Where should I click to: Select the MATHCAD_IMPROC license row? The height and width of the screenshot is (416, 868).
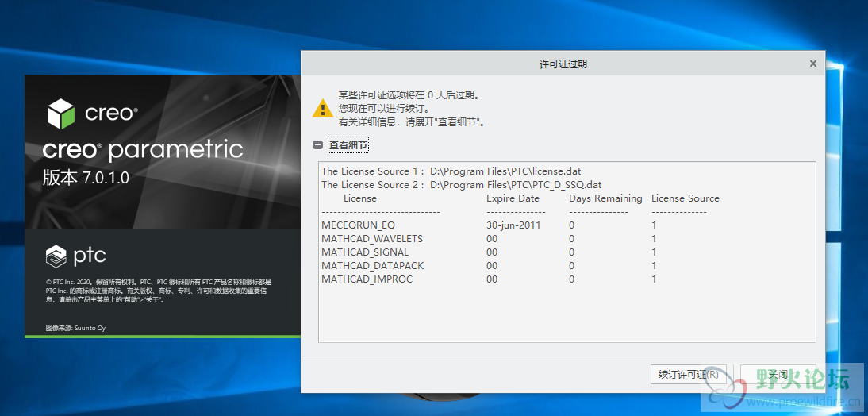pyautogui.click(x=489, y=279)
